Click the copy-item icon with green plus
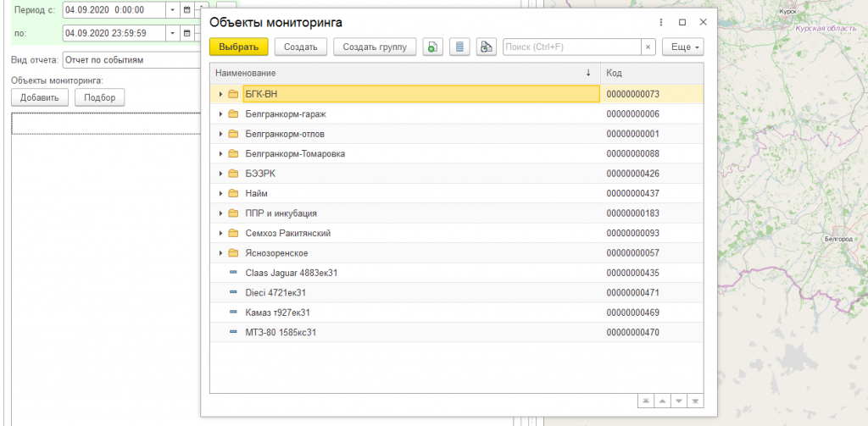Image resolution: width=868 pixels, height=426 pixels. pos(432,47)
